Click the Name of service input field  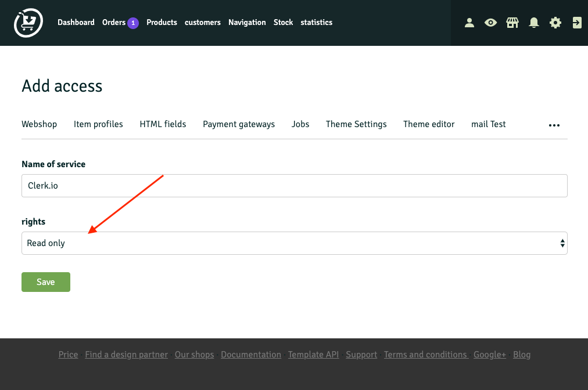(294, 186)
